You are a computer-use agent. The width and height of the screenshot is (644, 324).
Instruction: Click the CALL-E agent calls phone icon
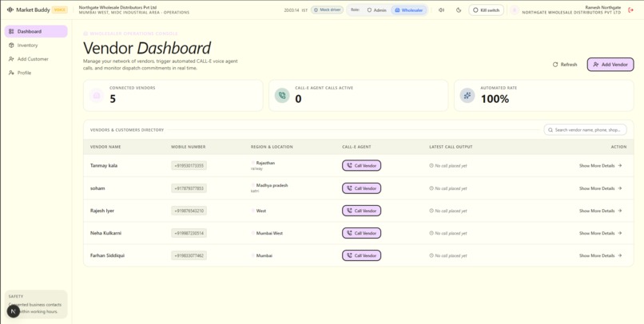tap(282, 96)
